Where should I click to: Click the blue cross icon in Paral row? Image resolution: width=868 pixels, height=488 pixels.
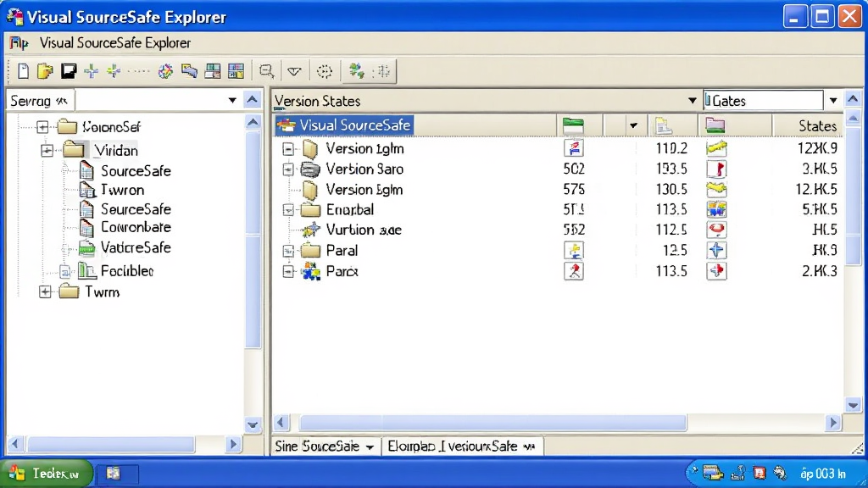pos(717,250)
